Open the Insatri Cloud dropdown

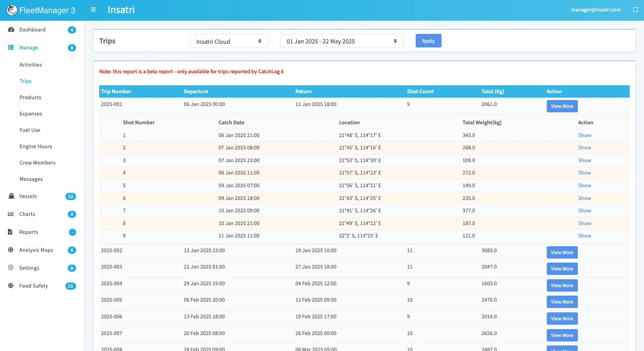[x=229, y=41]
